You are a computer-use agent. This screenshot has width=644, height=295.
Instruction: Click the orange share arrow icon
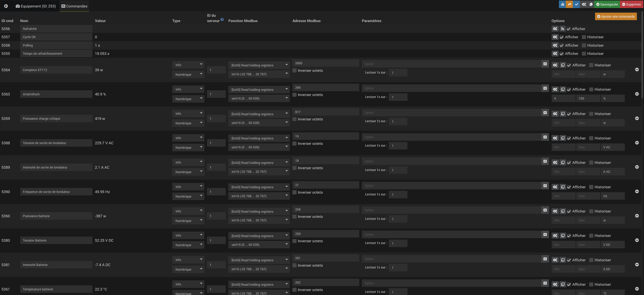569,4
